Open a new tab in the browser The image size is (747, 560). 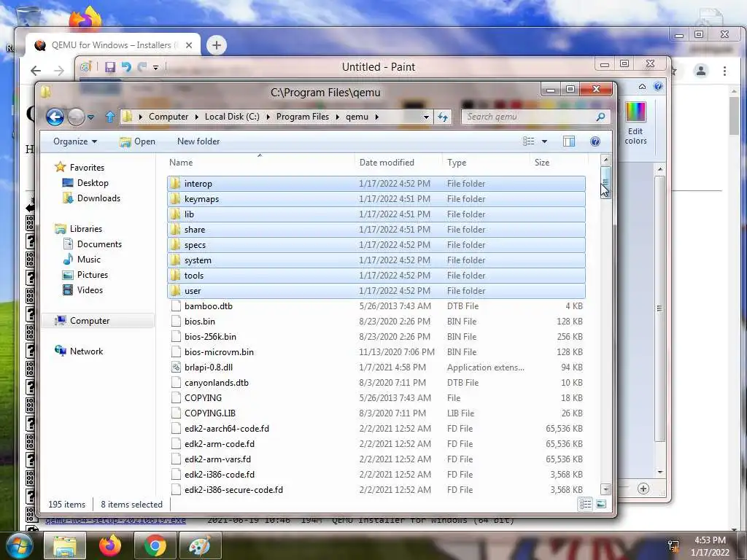(x=216, y=45)
